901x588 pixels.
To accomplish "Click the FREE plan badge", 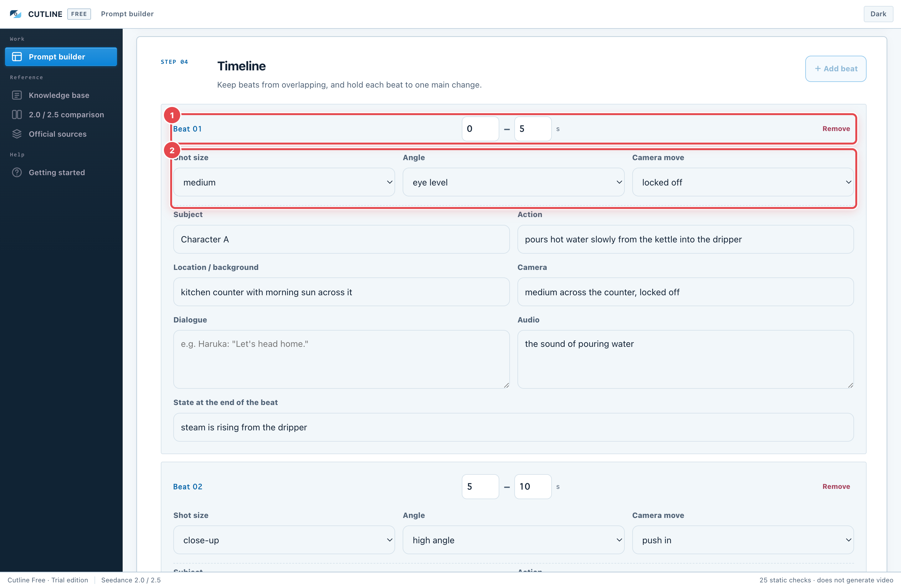I will point(79,14).
